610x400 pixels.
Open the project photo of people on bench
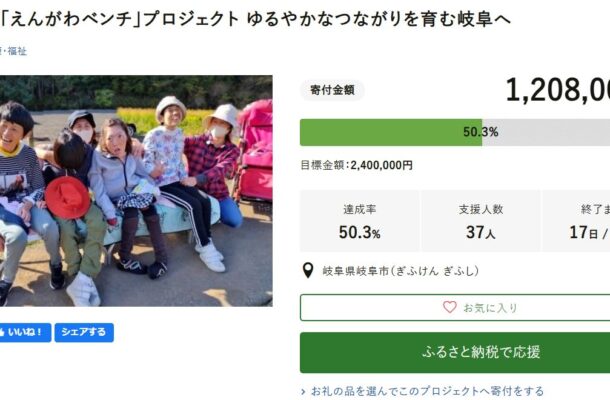(136, 191)
